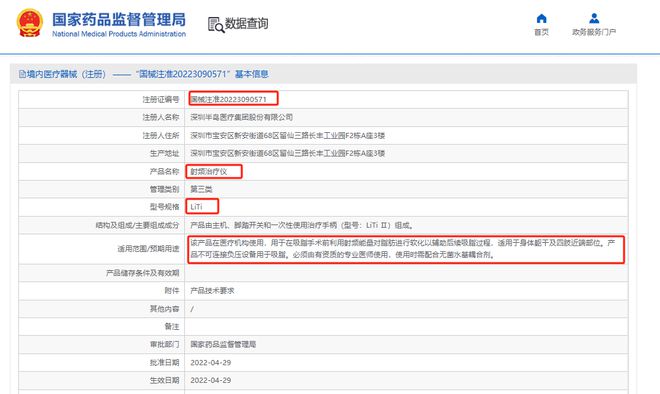This screenshot has width=660, height=394.
Task: Click the 注册人住所 address value
Action: (x=287, y=136)
